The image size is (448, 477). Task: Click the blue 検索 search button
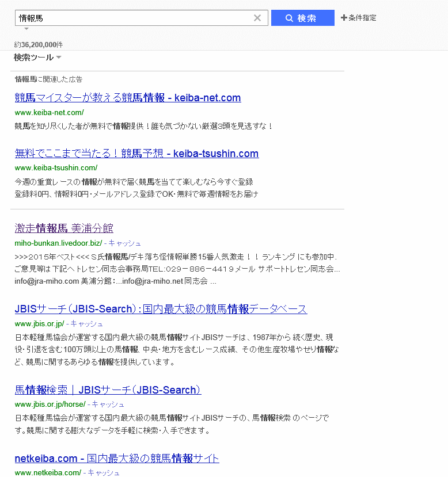point(302,18)
